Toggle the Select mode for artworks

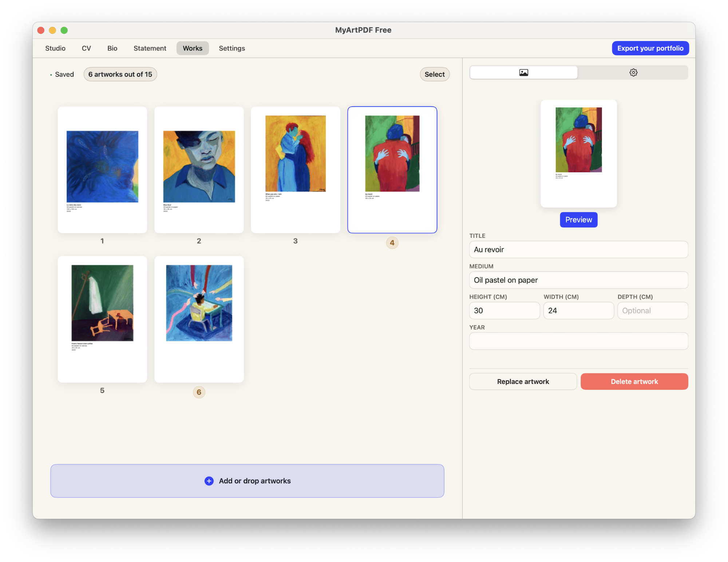434,74
